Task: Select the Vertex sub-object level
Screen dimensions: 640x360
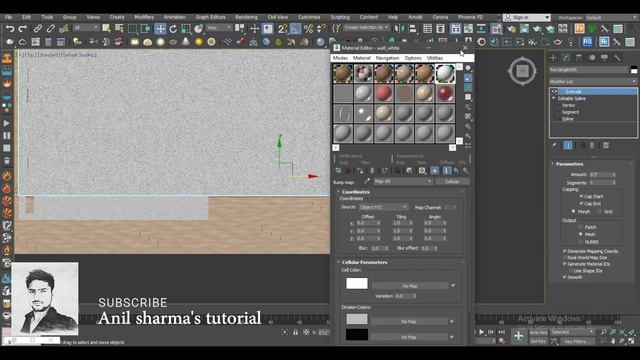Action: (568, 105)
